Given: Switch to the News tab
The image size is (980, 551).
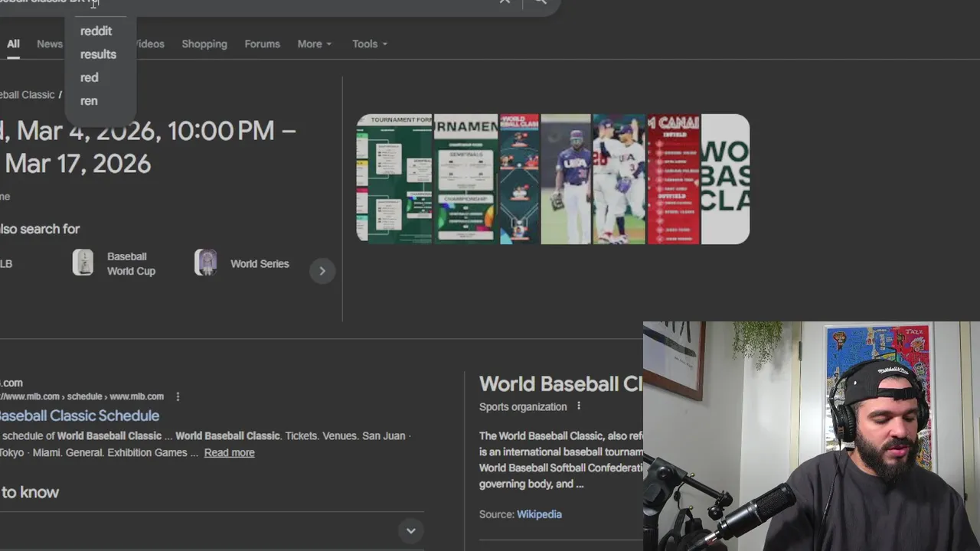Looking at the screenshot, I should pyautogui.click(x=50, y=44).
